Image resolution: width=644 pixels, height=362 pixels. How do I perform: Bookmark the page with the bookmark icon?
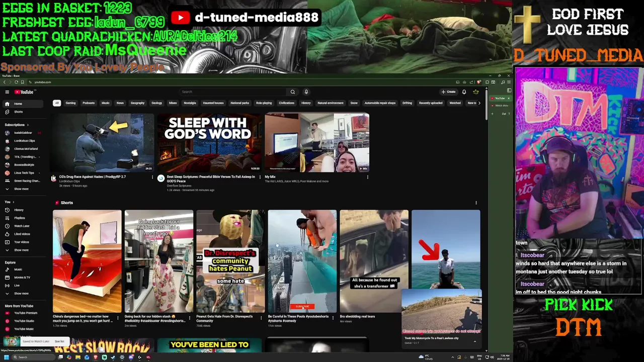(x=22, y=82)
